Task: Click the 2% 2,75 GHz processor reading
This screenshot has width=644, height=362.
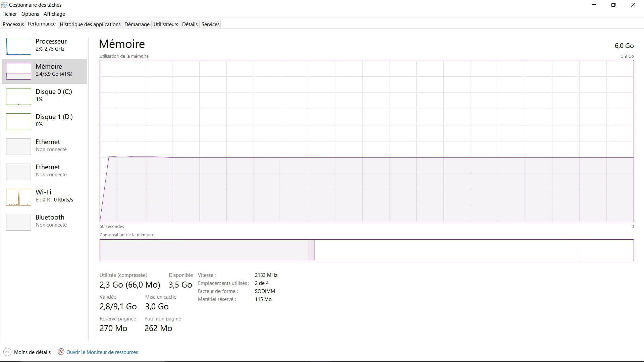Action: 50,49
